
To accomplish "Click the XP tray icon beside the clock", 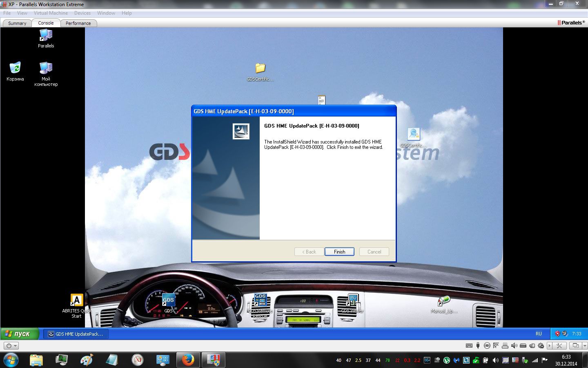I will click(565, 334).
